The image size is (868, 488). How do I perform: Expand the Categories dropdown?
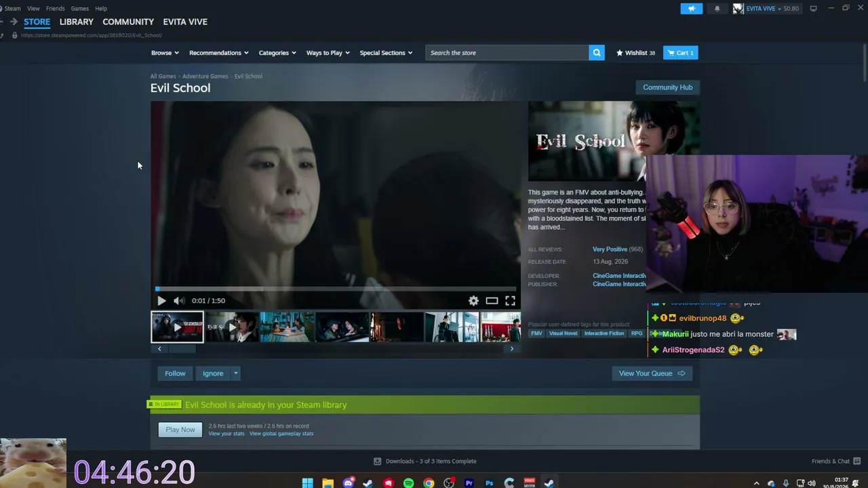277,53
